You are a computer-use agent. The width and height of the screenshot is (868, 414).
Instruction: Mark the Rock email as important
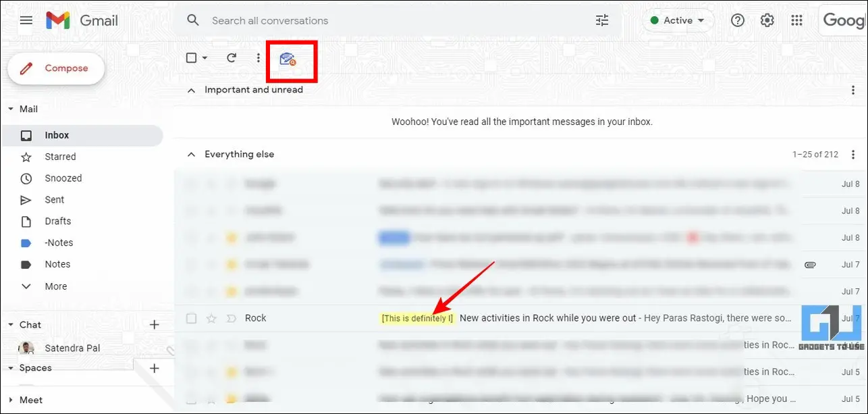231,318
